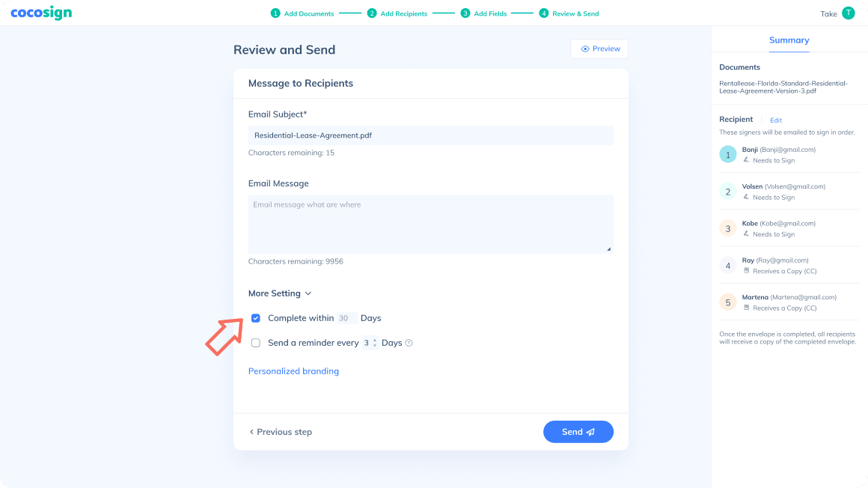868x488 pixels.
Task: Click Banji's number 1 recipient badge
Action: click(x=728, y=154)
